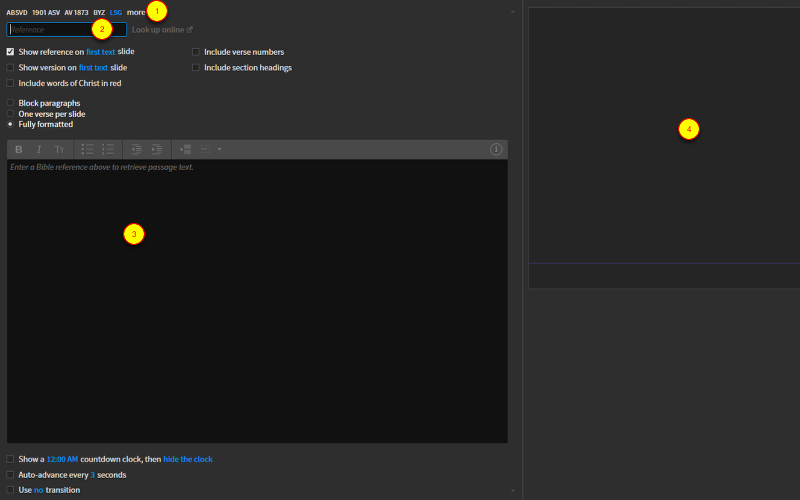Click the Look up online link
This screenshot has width=800, height=500.
[x=162, y=30]
